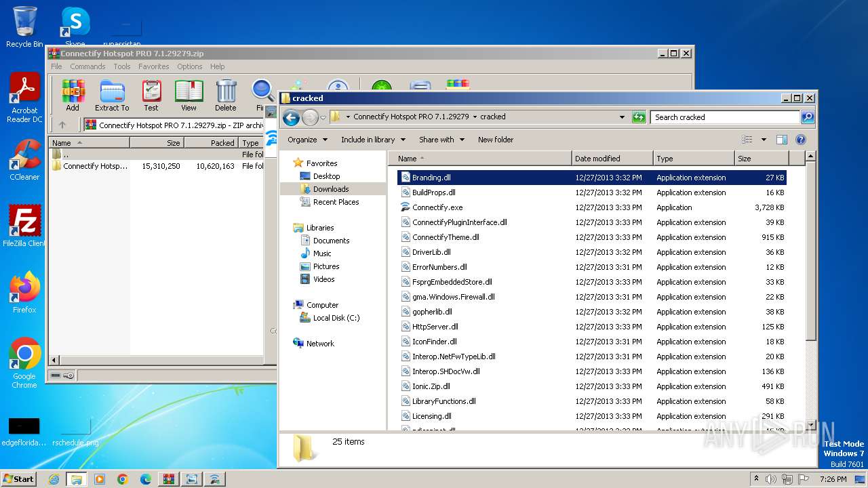Viewport: 868px width, 488px height.
Task: Click the Microsoft Edge taskbar icon
Action: (x=146, y=479)
